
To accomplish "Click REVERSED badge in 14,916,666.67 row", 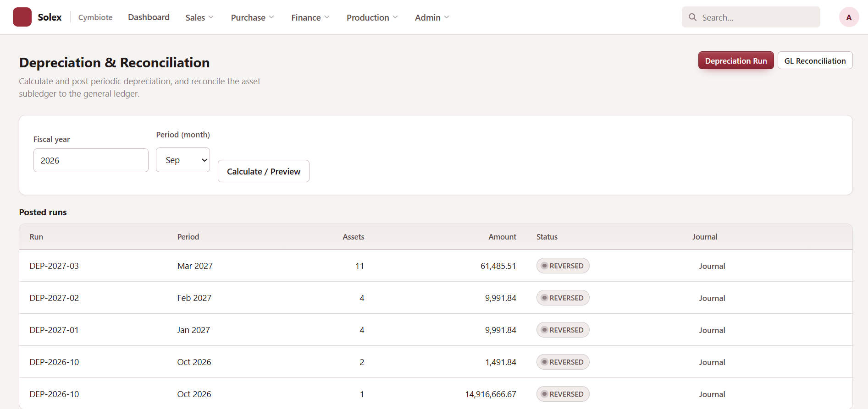I will [x=563, y=394].
